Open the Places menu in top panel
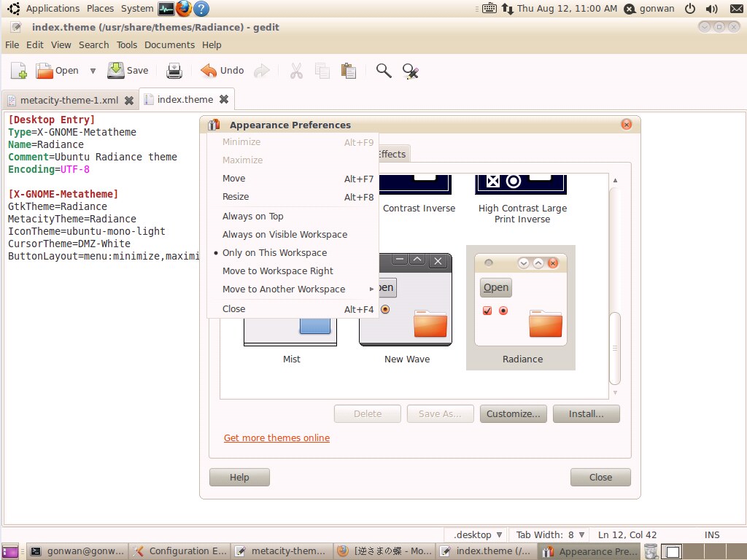The image size is (747, 560). pyautogui.click(x=100, y=9)
